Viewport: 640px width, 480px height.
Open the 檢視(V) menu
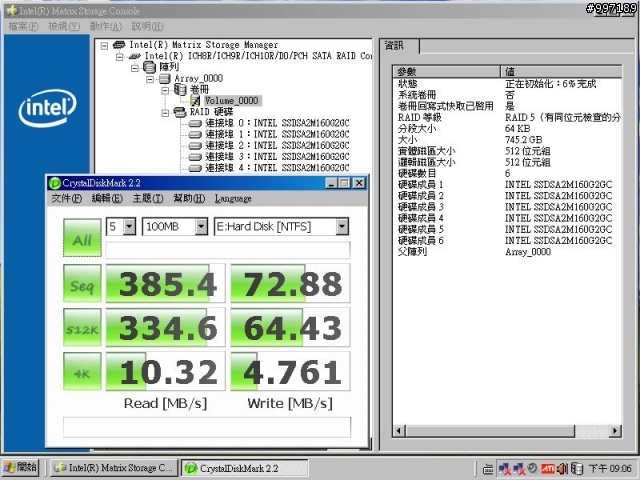click(64, 27)
